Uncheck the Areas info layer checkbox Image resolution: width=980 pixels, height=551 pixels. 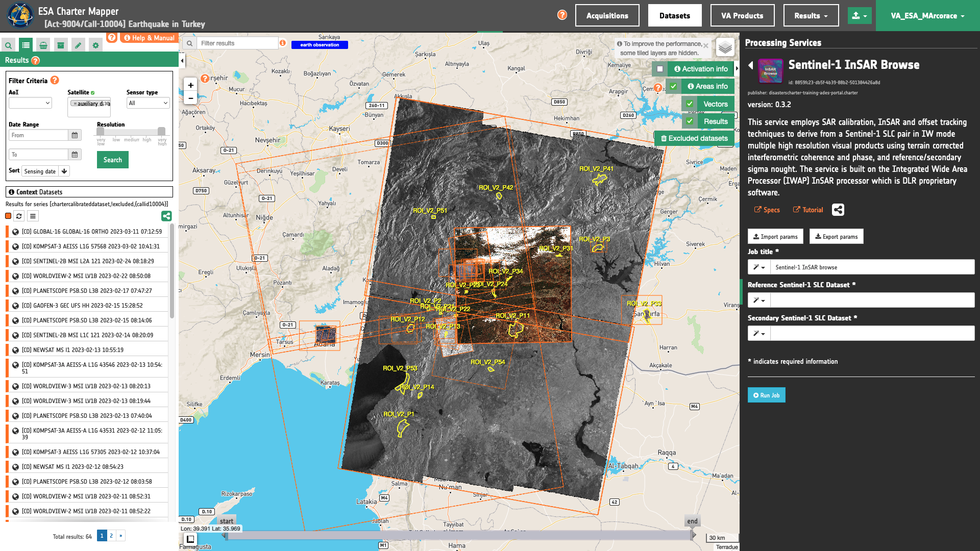(673, 86)
